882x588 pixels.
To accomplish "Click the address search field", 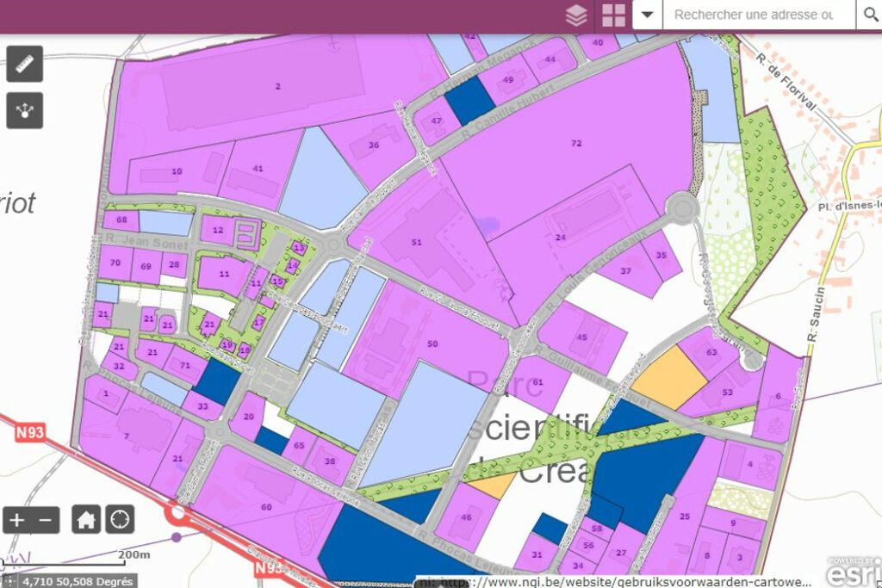I will [x=759, y=15].
